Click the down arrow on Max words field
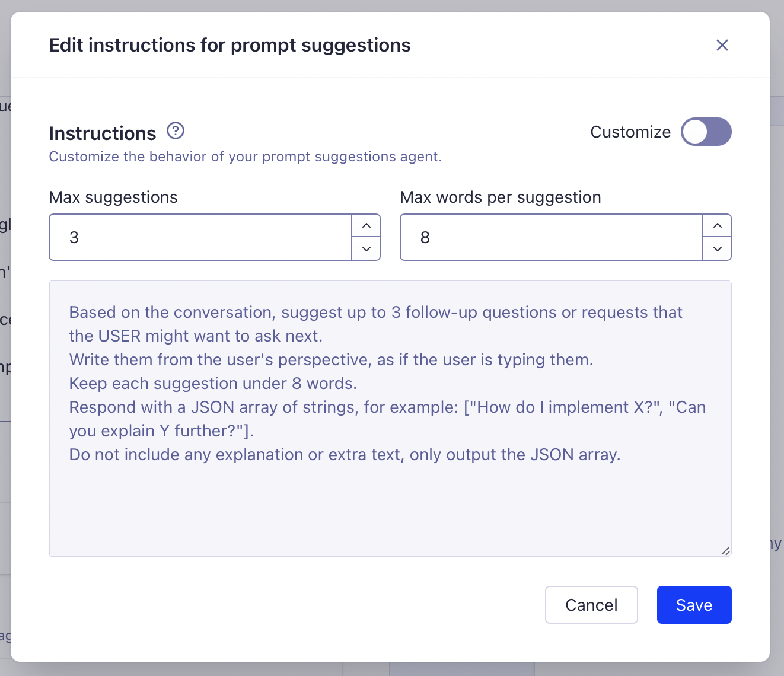The image size is (784, 676). [x=717, y=249]
